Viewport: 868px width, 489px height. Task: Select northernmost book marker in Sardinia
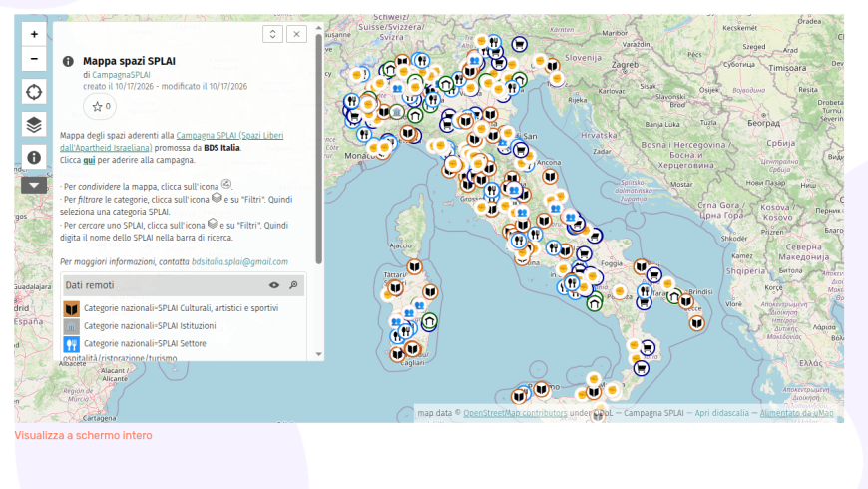pos(414,266)
